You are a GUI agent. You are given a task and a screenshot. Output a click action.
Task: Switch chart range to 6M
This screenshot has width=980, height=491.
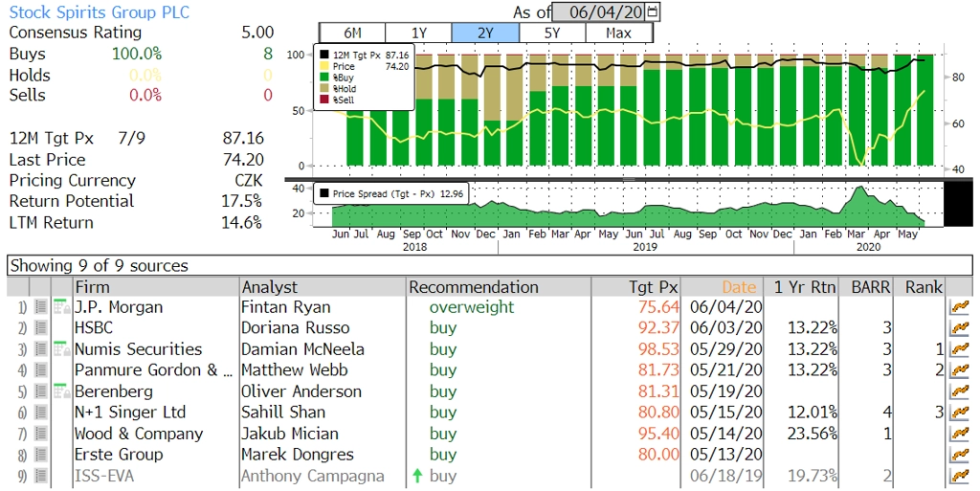(x=352, y=33)
